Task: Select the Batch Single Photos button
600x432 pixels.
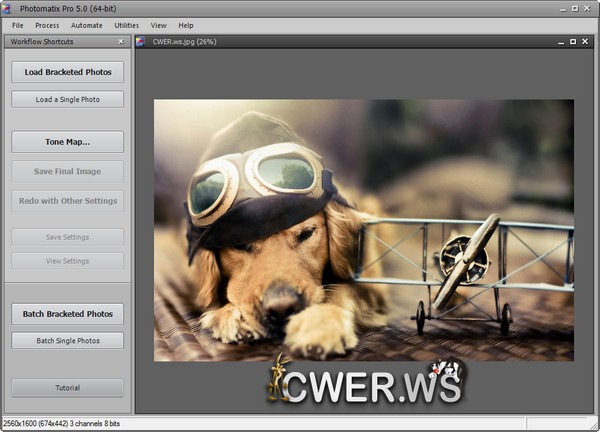Action: [x=68, y=341]
